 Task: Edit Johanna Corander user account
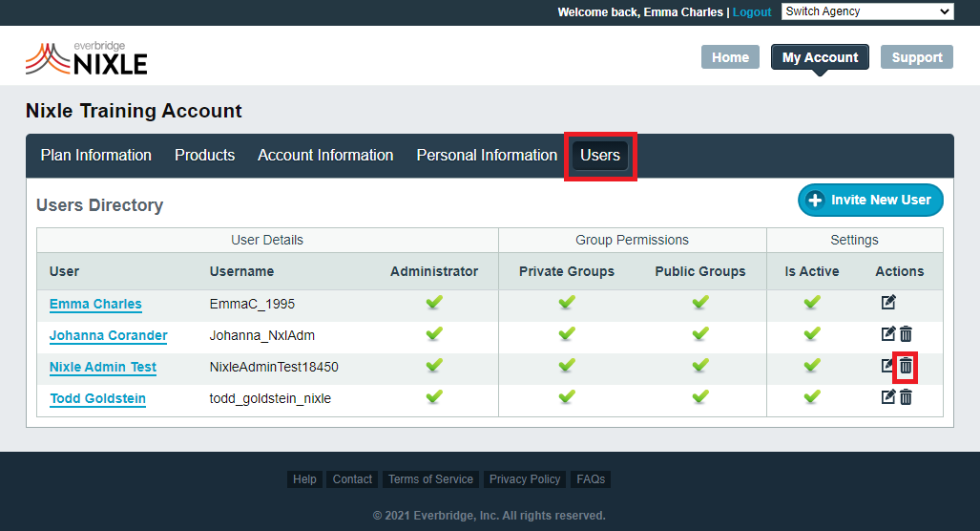click(x=888, y=334)
